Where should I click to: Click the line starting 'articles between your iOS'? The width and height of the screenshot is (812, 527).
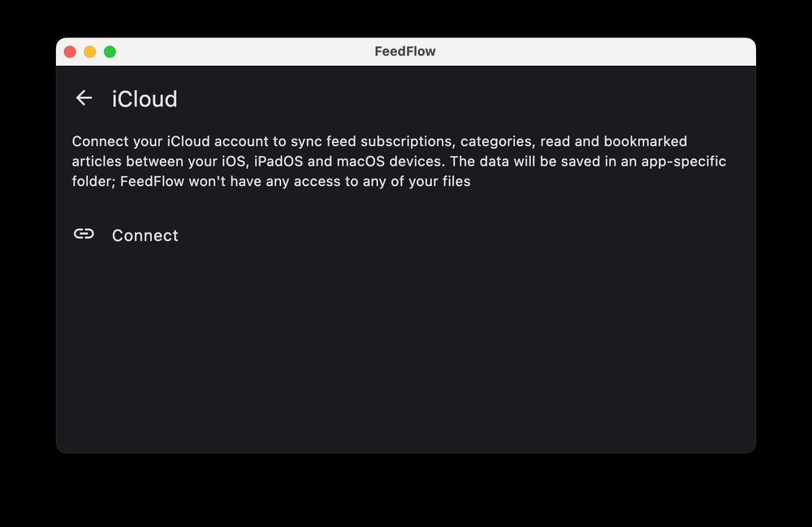coord(399,162)
